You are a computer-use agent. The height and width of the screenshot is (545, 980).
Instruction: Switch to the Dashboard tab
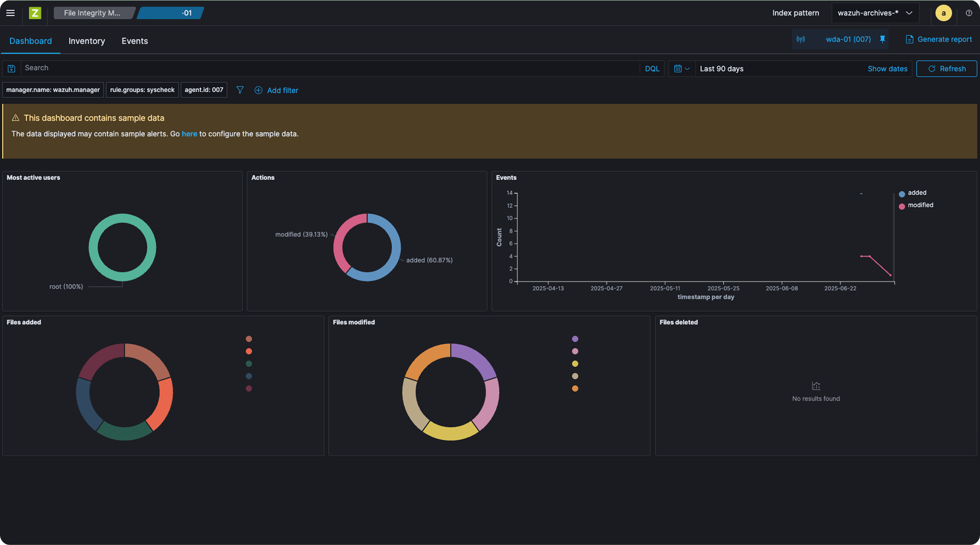[x=31, y=41]
